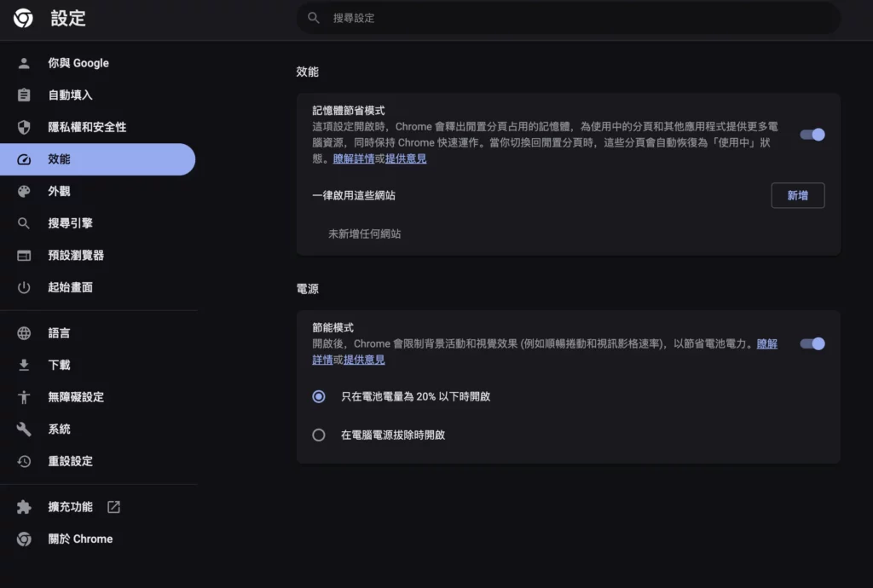Click the clipboard icon for 自動填入
The image size is (873, 588).
tap(24, 95)
